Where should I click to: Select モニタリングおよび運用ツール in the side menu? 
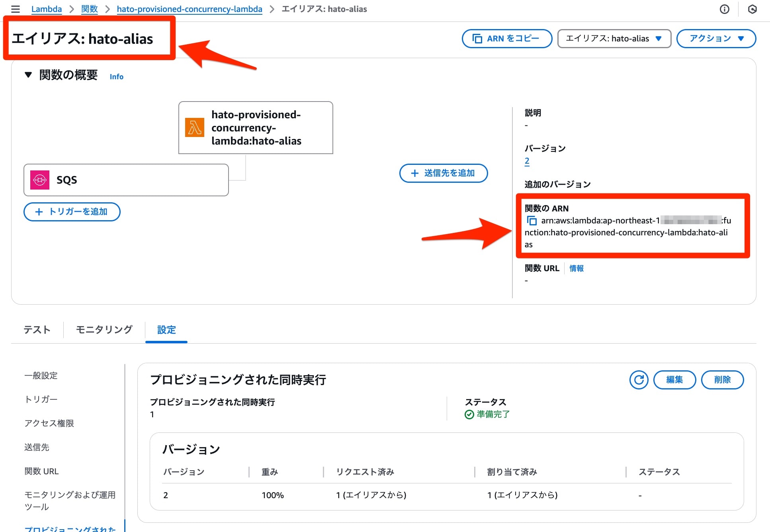point(70,501)
